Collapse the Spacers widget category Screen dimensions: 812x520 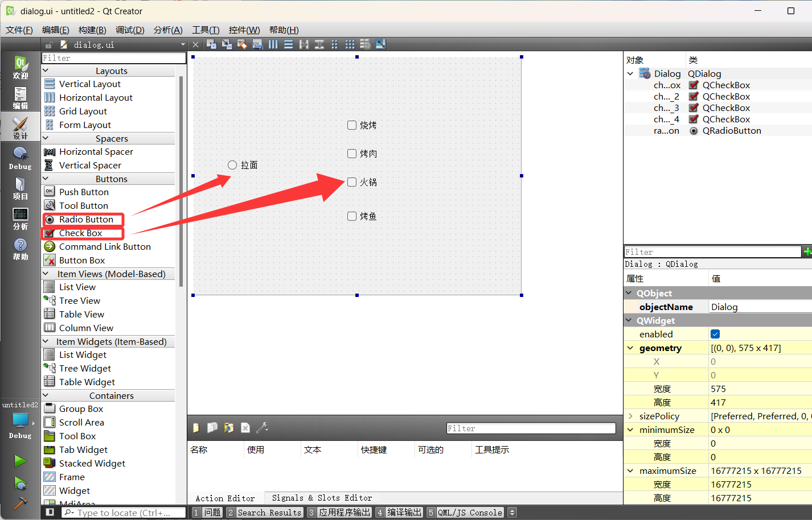coord(46,138)
